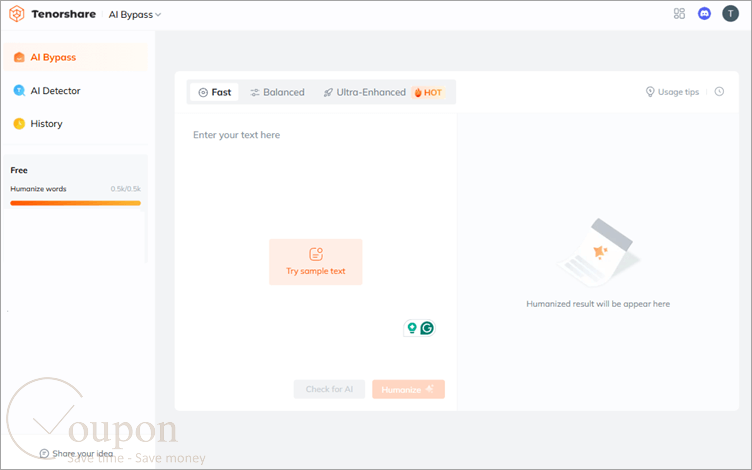Select AI Bypass in the sidebar
Viewport: 752px width, 470px height.
(75, 57)
